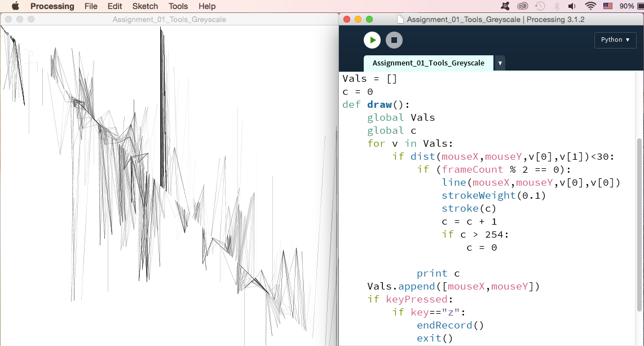
Task: Click the Bluetooth icon in menu bar
Action: 557,6
